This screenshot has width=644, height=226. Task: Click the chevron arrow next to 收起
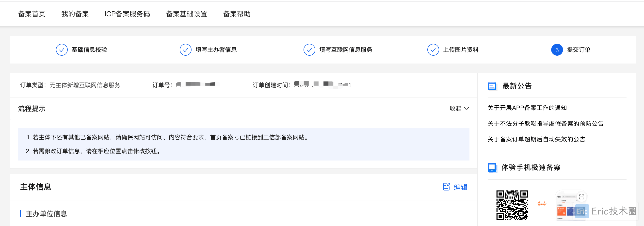(x=467, y=109)
